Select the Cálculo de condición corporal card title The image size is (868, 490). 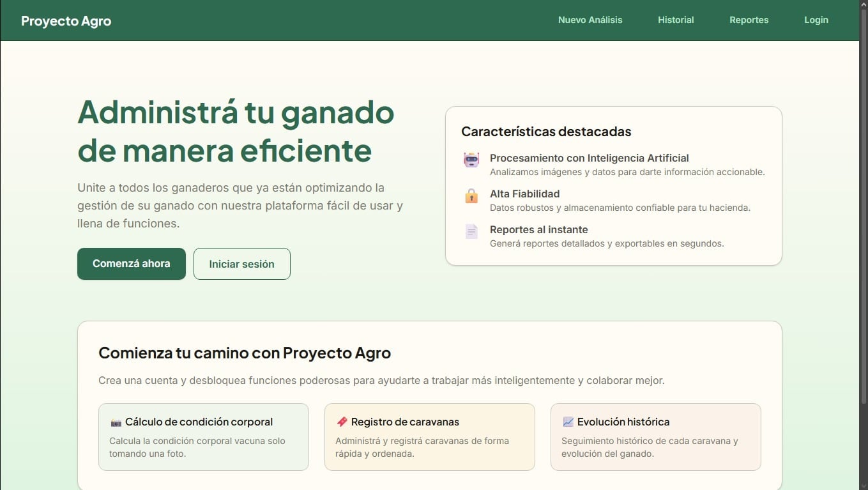[199, 422]
